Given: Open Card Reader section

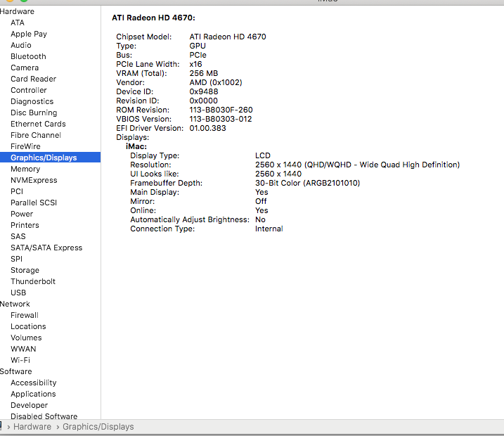Looking at the screenshot, I should 34,79.
